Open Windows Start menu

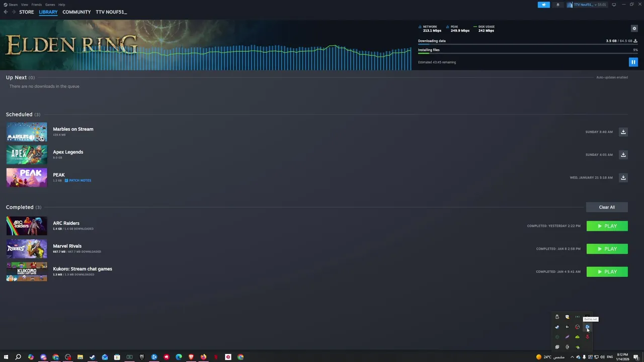6,357
